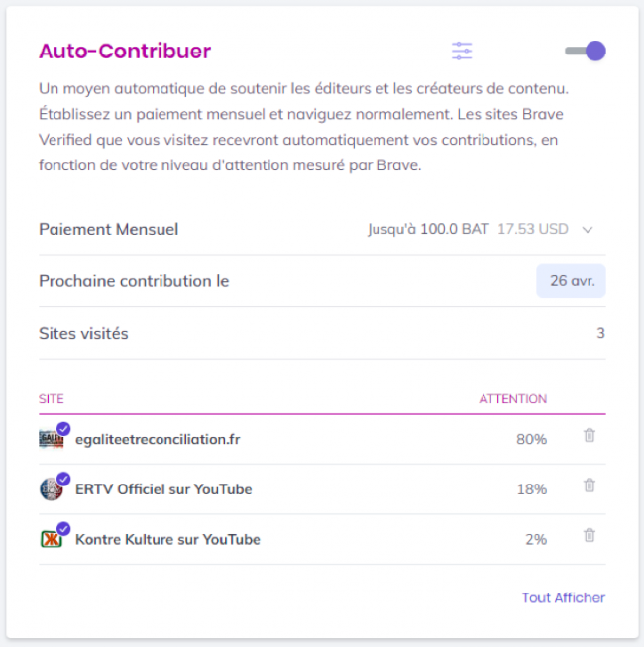644x647 pixels.
Task: Remove ERTV Officiel using trash icon
Action: point(590,485)
